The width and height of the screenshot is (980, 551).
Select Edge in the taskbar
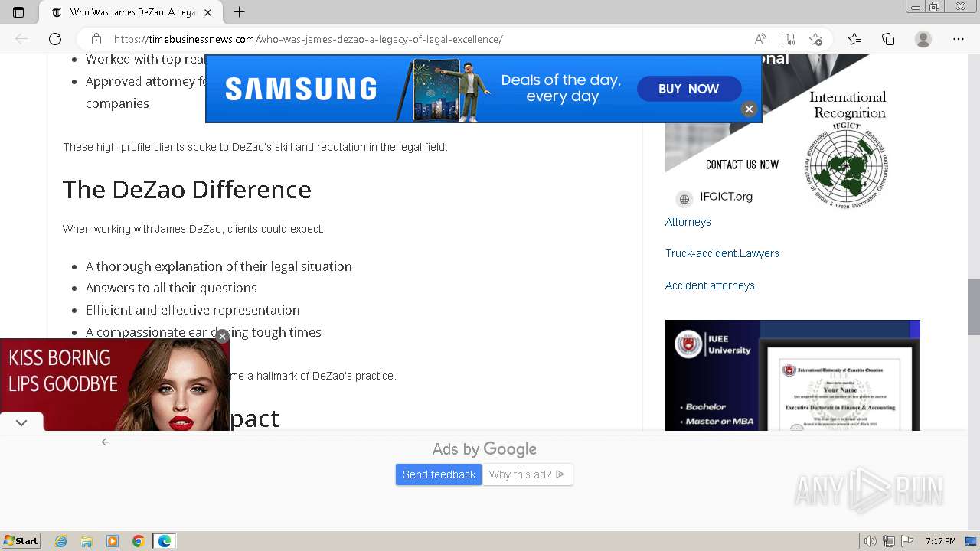[165, 541]
